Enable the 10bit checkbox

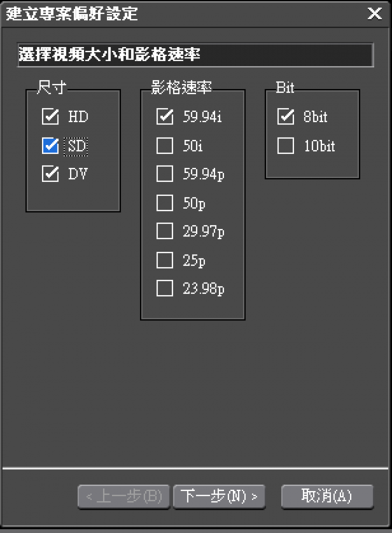click(286, 146)
